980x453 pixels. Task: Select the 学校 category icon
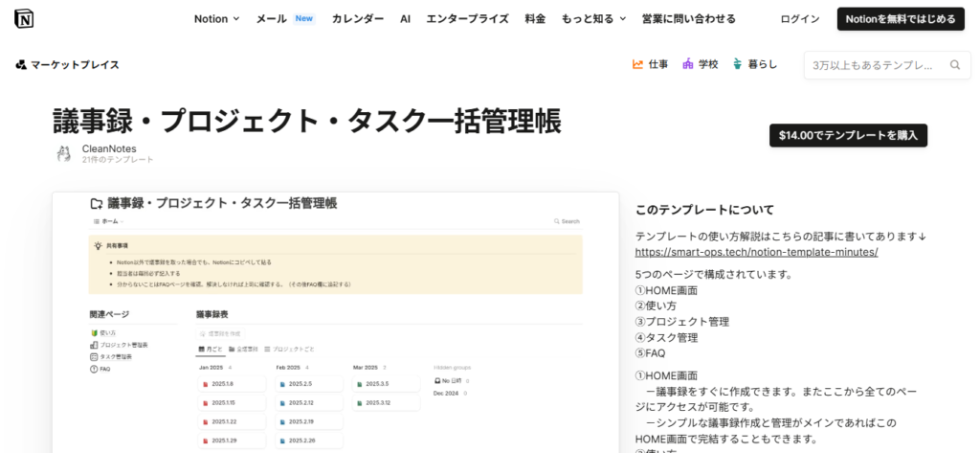687,64
